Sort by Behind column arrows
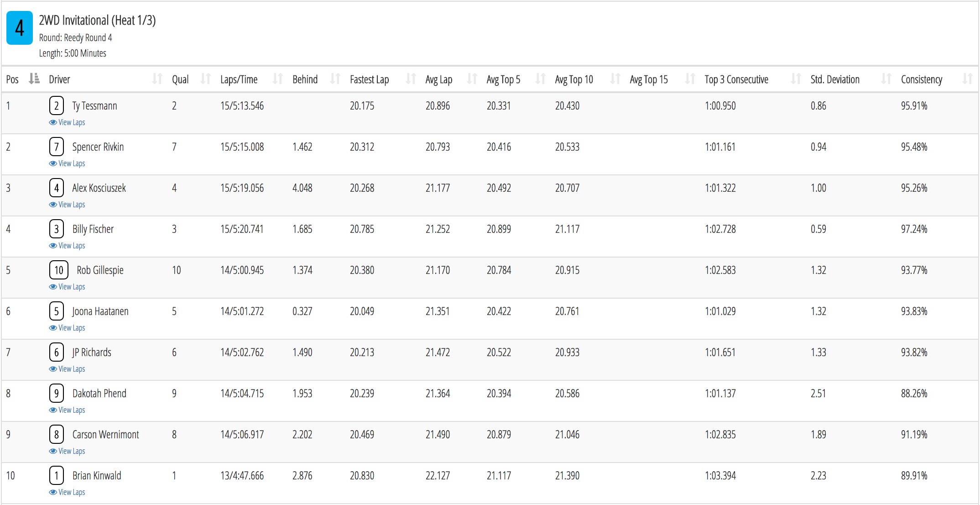Image resolution: width=980 pixels, height=505 pixels. [x=335, y=79]
